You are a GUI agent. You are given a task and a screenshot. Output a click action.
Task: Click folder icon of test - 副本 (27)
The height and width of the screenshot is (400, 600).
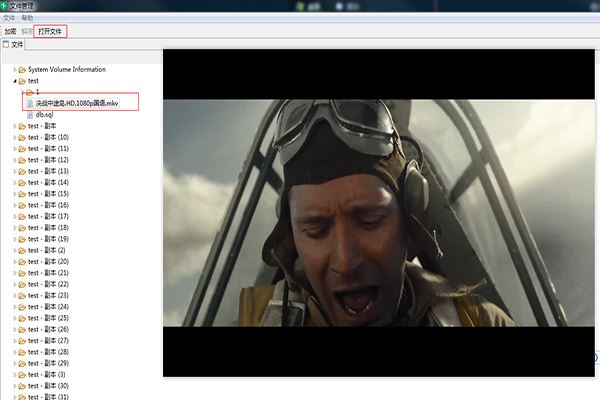point(22,341)
